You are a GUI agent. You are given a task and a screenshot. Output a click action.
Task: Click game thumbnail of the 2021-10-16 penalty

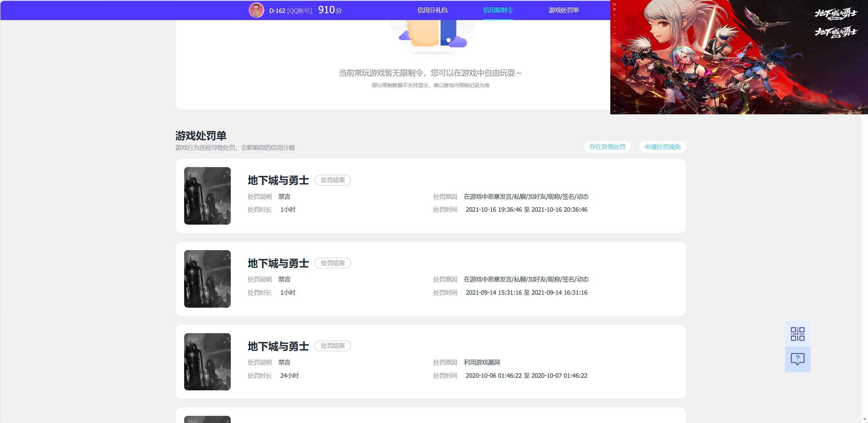tap(207, 196)
